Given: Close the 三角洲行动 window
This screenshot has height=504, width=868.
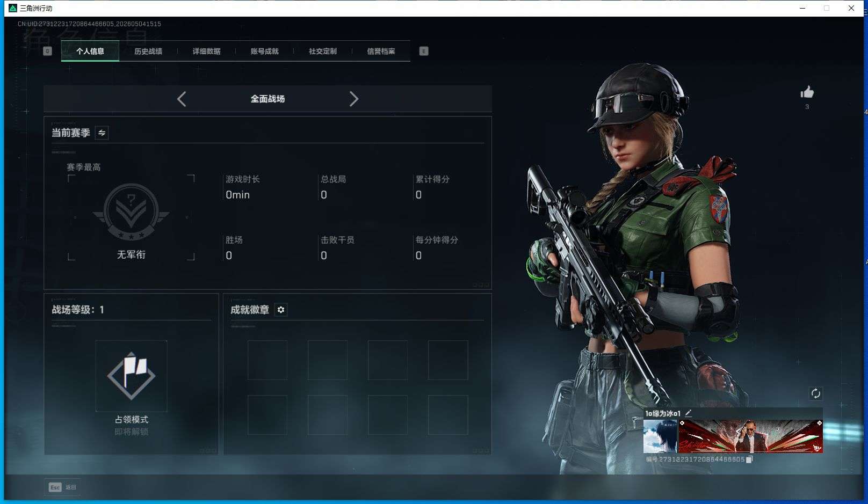Looking at the screenshot, I should (851, 8).
